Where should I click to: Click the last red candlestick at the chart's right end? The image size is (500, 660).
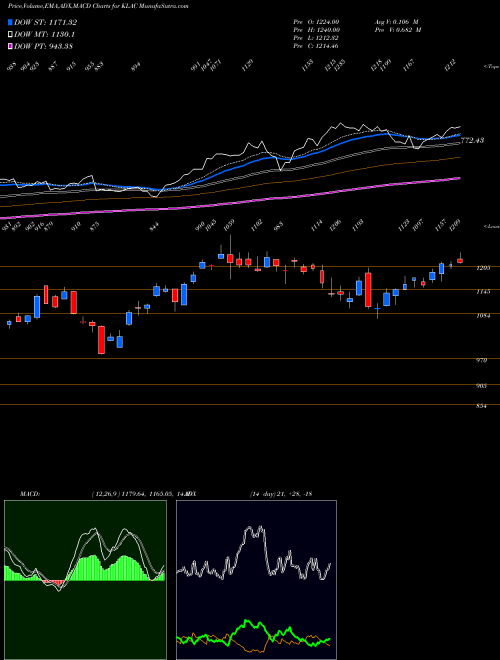click(460, 261)
